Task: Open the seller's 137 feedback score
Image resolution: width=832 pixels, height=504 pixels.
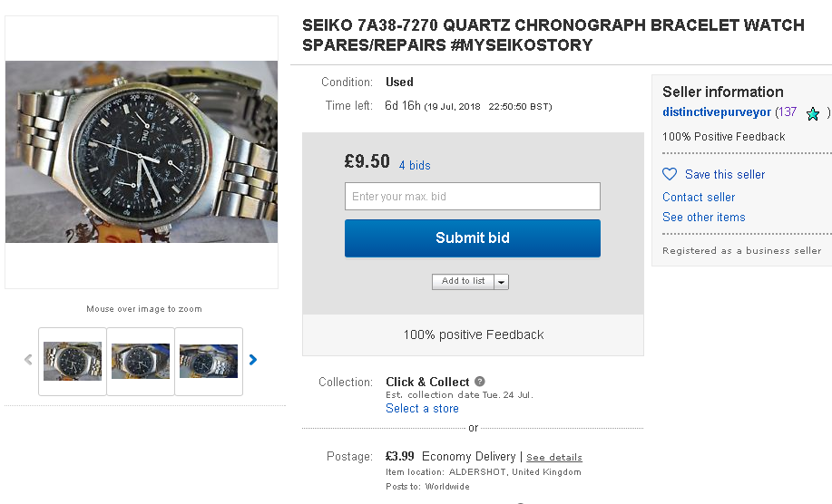Action: tap(787, 112)
